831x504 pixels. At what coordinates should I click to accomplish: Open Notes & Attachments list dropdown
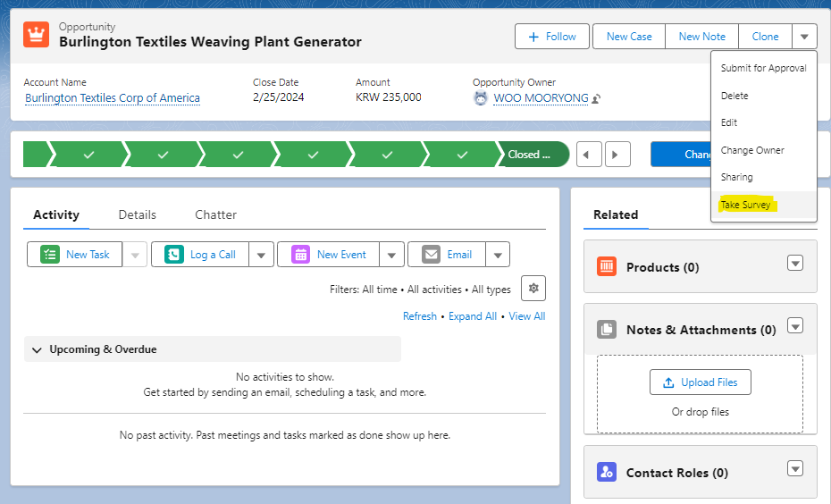[795, 325]
